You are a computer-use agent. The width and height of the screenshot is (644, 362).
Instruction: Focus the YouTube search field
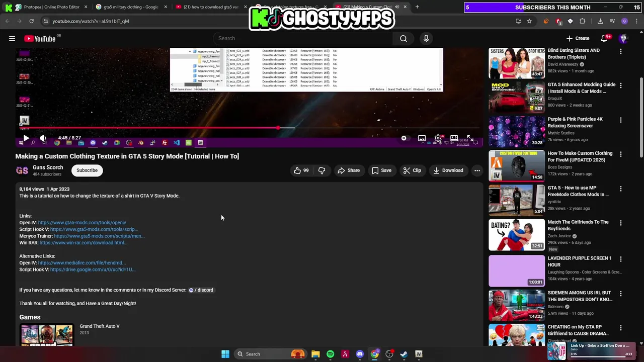coord(303,39)
